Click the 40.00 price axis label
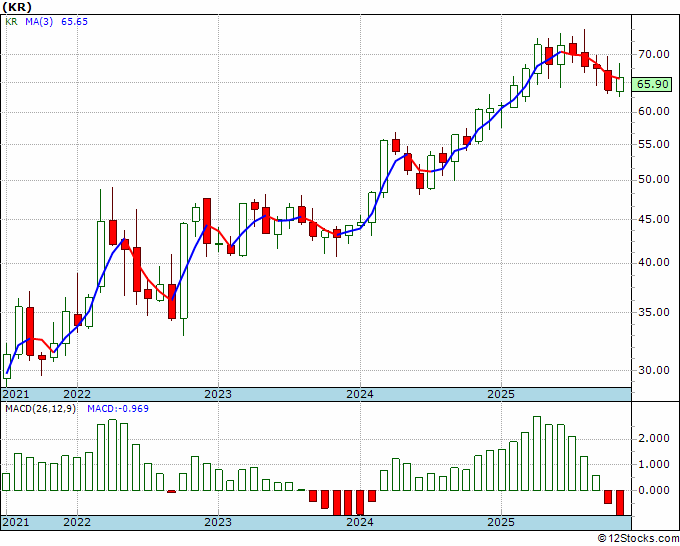680x546 pixels. click(654, 263)
